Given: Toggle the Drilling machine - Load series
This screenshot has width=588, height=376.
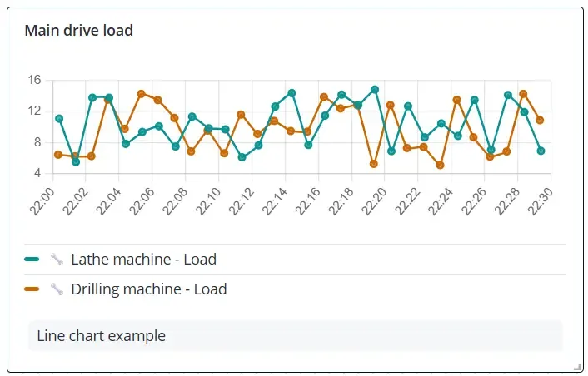Looking at the screenshot, I should click(148, 289).
